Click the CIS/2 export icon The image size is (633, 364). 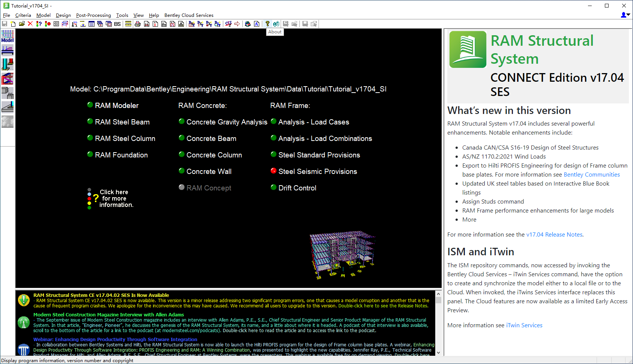pyautogui.click(x=228, y=24)
